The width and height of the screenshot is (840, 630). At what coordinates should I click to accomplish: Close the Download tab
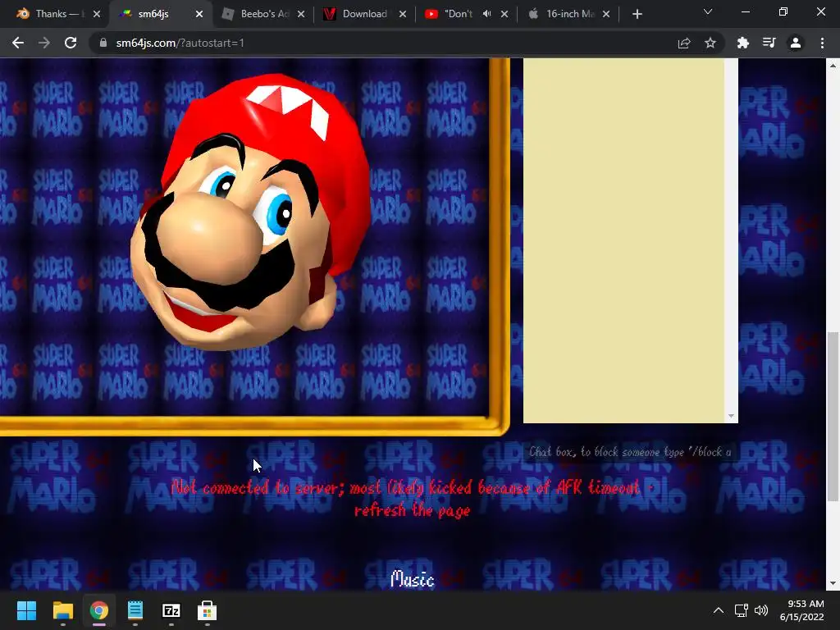click(402, 14)
